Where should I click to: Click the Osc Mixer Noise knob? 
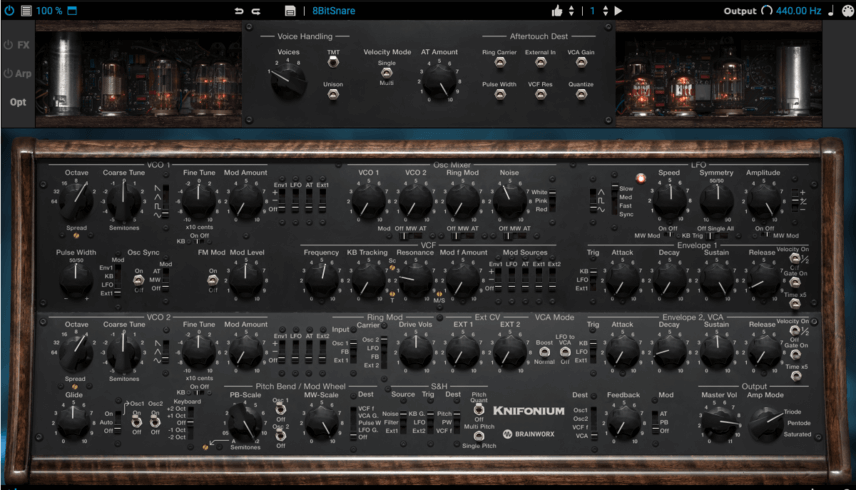pos(509,201)
